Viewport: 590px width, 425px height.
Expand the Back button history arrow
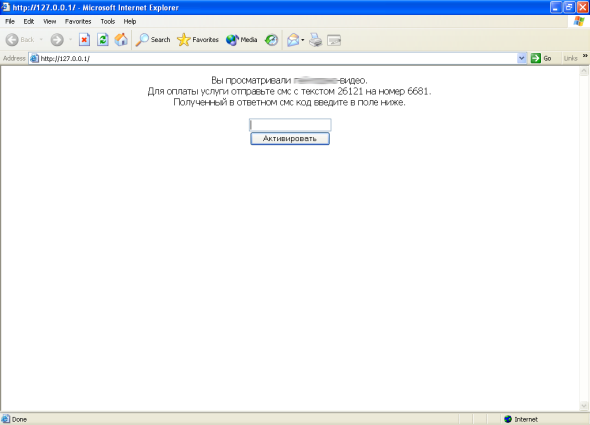[x=41, y=40]
